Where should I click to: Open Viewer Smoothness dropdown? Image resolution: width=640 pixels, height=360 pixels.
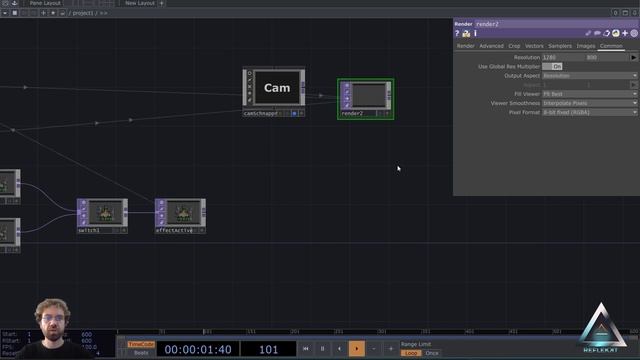pyautogui.click(x=589, y=103)
